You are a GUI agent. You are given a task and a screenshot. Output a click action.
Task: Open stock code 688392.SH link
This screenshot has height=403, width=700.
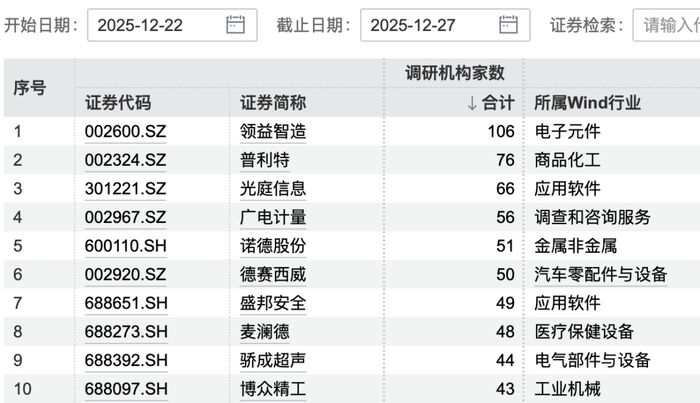126,360
